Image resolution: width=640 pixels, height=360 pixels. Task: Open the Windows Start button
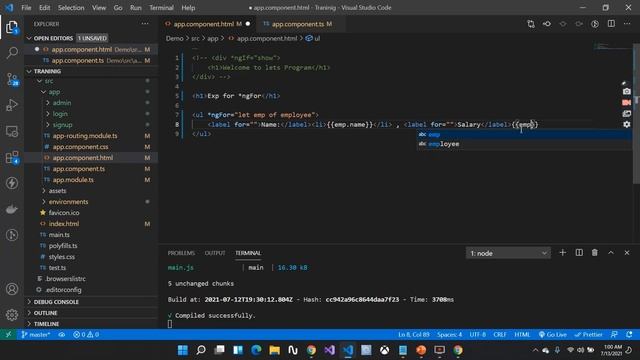pyautogui.click(x=183, y=350)
